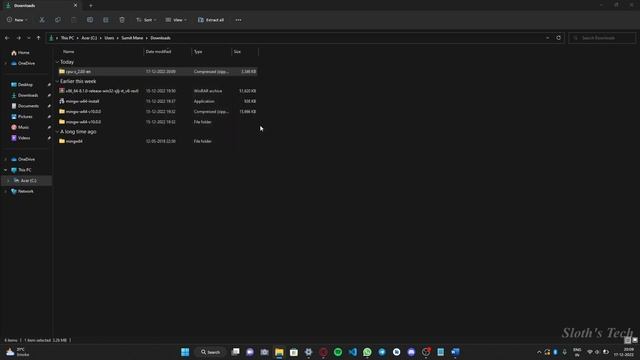Click the Extract all button
Viewport: 640px width, 360px height.
pyautogui.click(x=211, y=20)
